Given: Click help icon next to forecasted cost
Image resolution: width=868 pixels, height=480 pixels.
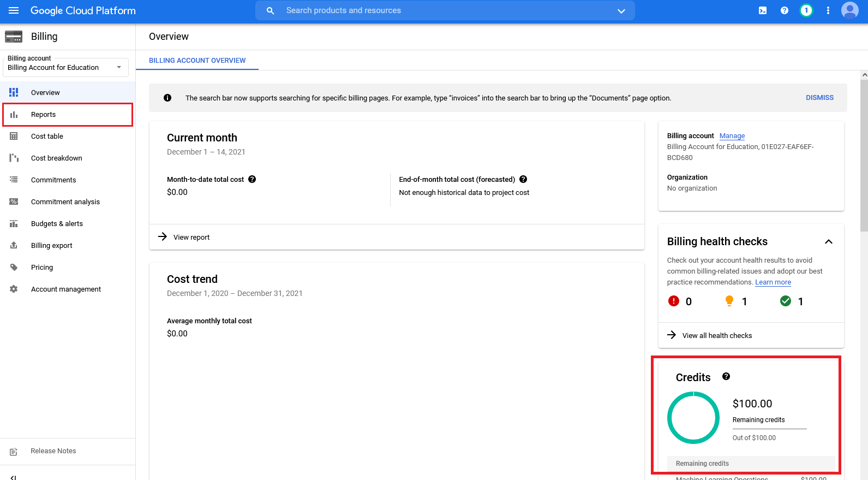Looking at the screenshot, I should pos(523,179).
